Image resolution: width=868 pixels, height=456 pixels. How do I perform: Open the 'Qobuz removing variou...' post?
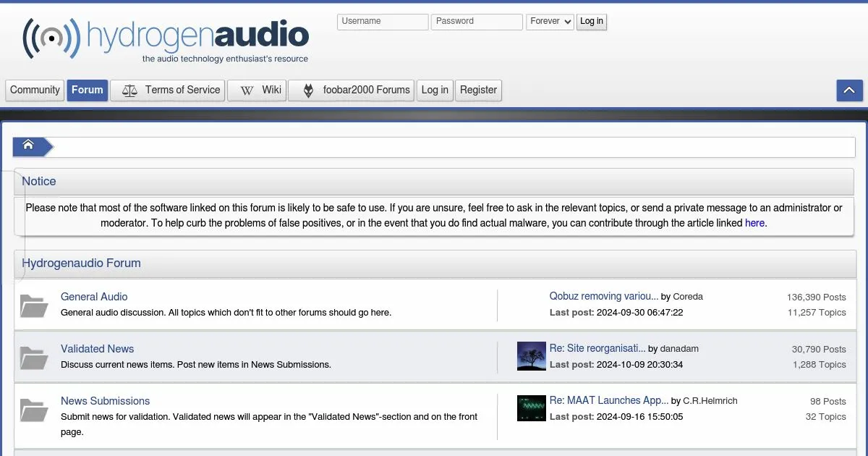604,296
